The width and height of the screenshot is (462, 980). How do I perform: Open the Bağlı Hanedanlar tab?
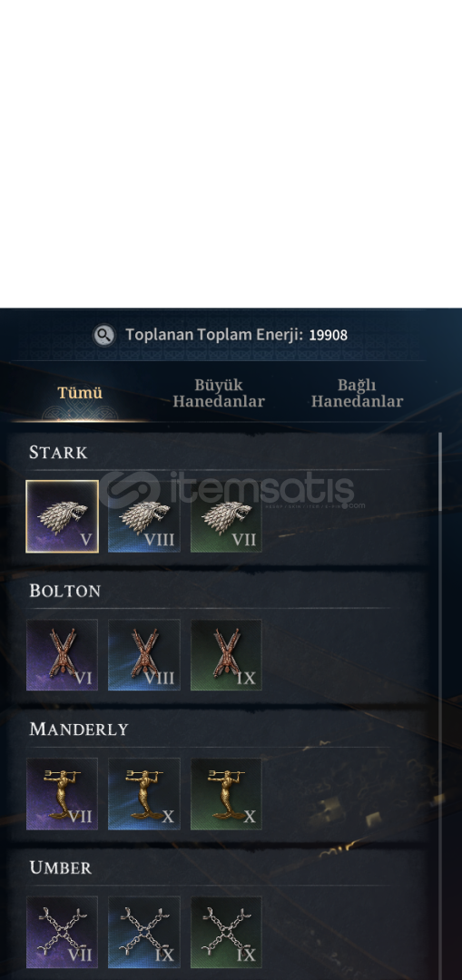(x=357, y=393)
